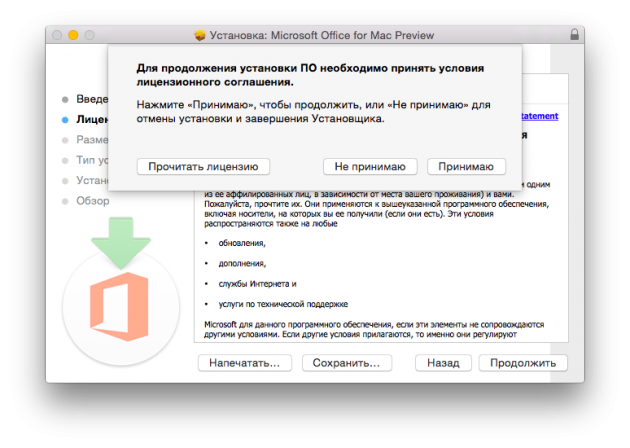Go back with the Назад button
The image size is (630, 448).
click(x=443, y=363)
